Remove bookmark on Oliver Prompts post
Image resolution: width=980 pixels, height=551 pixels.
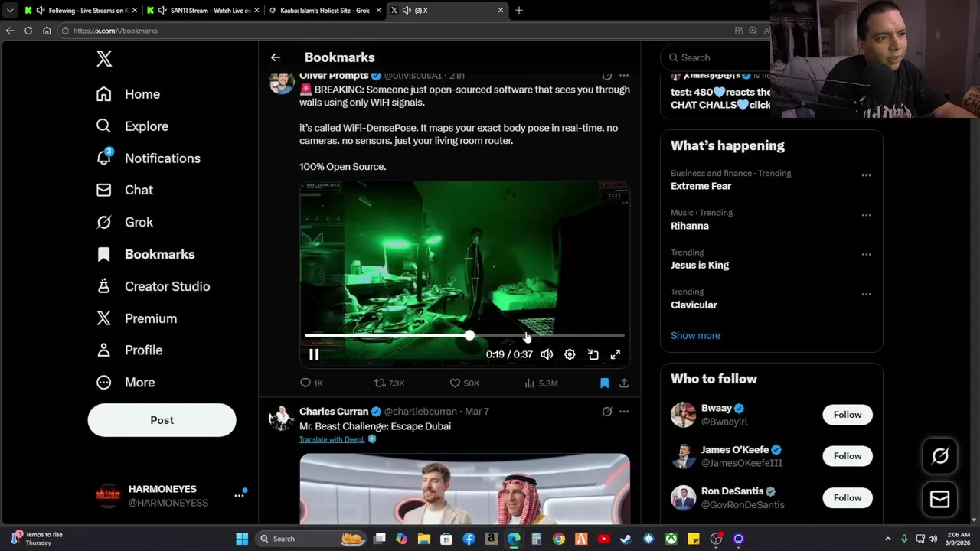pyautogui.click(x=604, y=383)
